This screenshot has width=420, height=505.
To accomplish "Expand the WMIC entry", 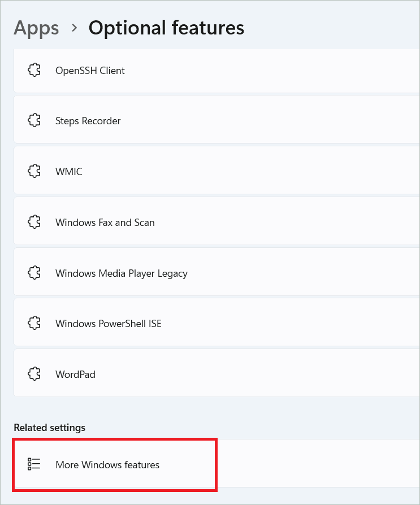I will (x=217, y=170).
